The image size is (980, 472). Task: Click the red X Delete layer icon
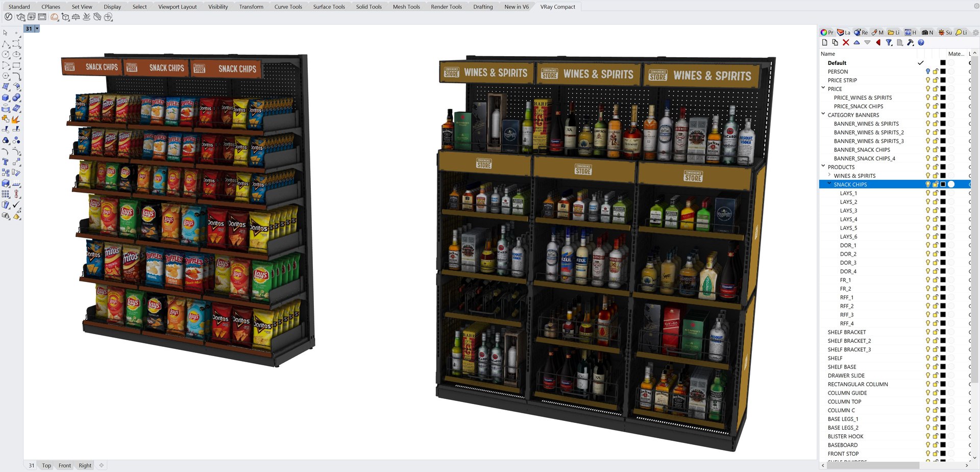(x=846, y=42)
